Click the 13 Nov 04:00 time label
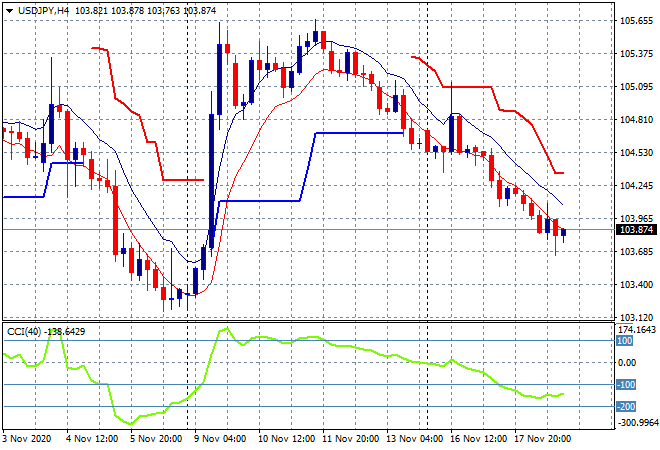 pos(414,439)
